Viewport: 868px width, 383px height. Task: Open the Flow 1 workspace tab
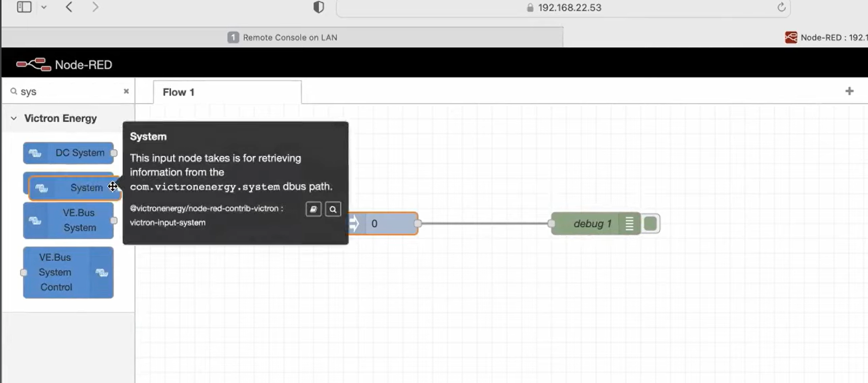pos(227,92)
